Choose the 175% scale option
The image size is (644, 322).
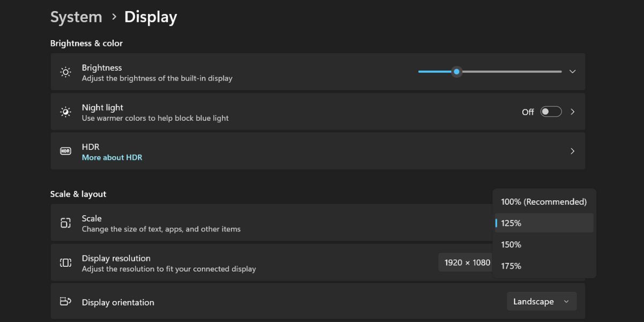point(544,266)
